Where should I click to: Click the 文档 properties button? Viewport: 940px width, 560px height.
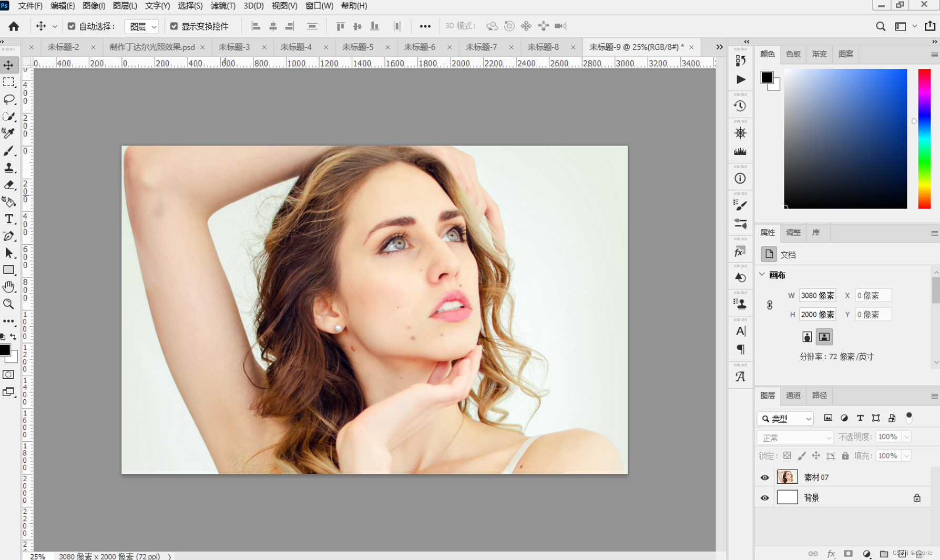[769, 254]
